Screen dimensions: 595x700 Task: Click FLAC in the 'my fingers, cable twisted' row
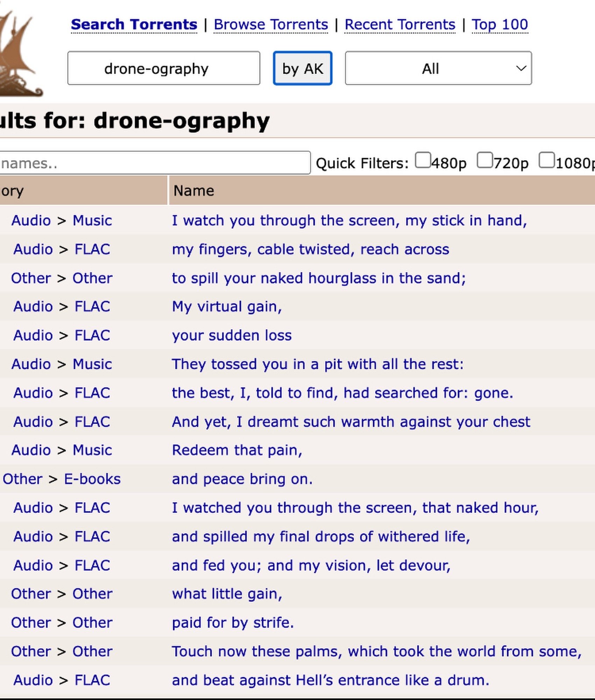tap(92, 249)
